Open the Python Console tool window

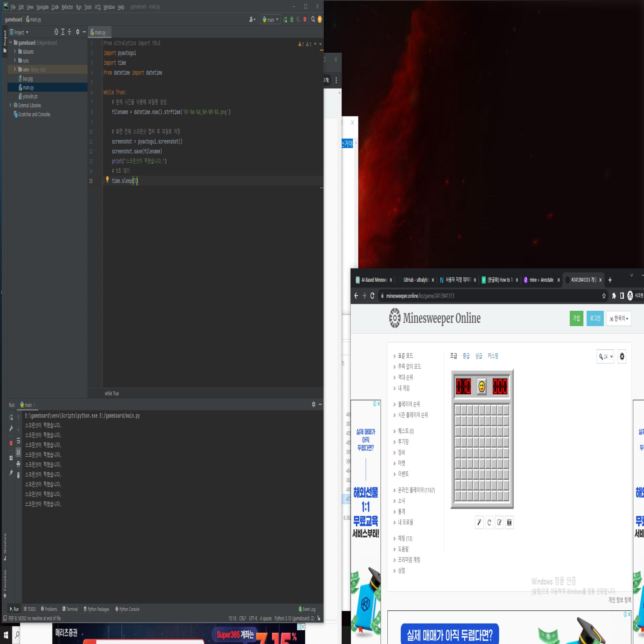(x=127, y=609)
